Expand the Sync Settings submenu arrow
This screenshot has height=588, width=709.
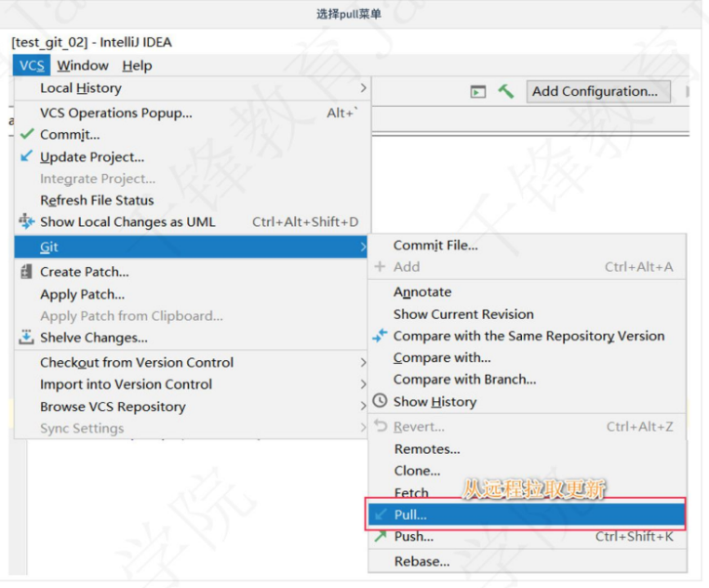363,427
